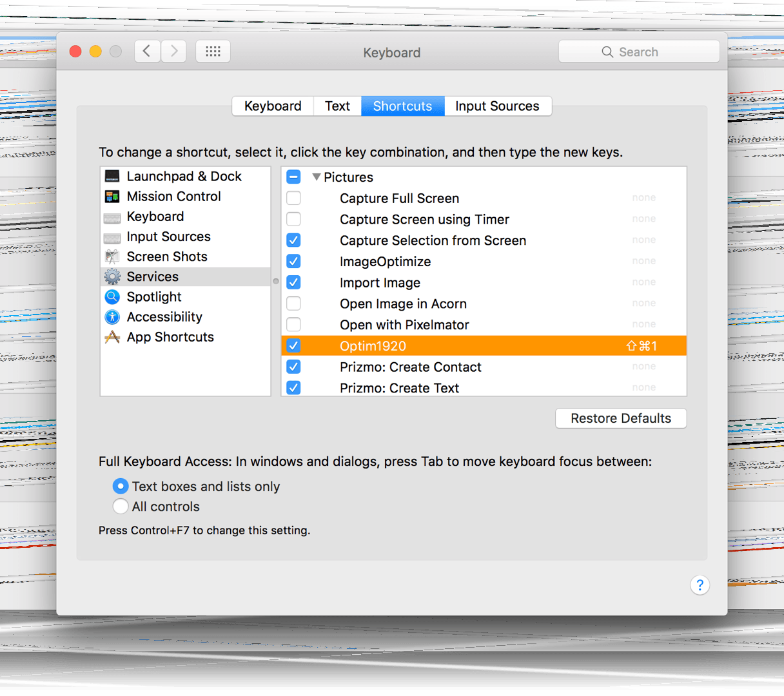Select the Spotlight magnifier icon

point(112,297)
